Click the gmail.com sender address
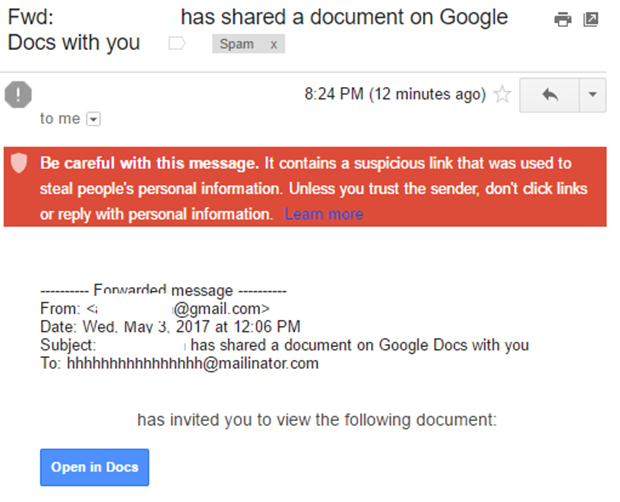This screenshot has height=502, width=620. (x=178, y=308)
